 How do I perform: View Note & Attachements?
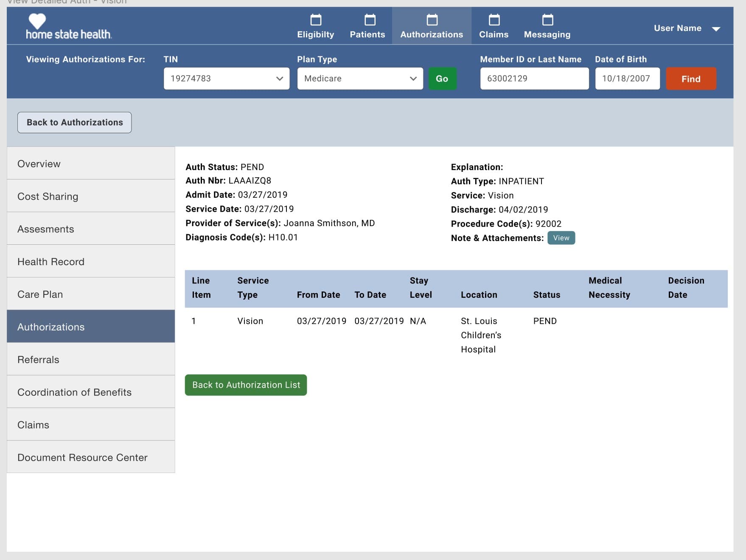[x=561, y=238]
